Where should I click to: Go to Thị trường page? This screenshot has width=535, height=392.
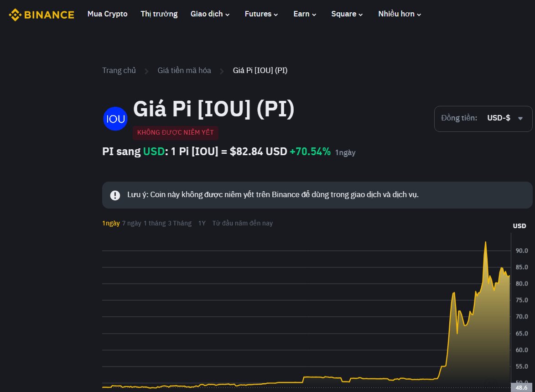(159, 14)
